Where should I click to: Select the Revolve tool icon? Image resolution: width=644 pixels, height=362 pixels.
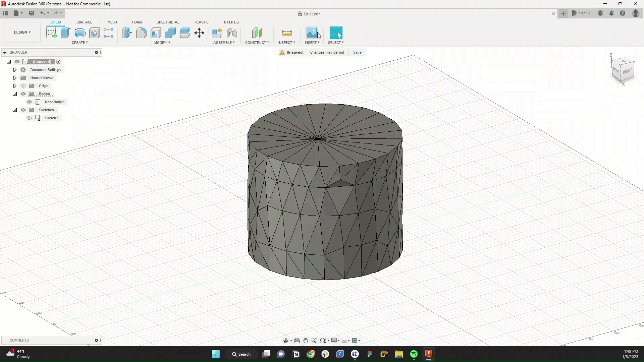coord(80,33)
